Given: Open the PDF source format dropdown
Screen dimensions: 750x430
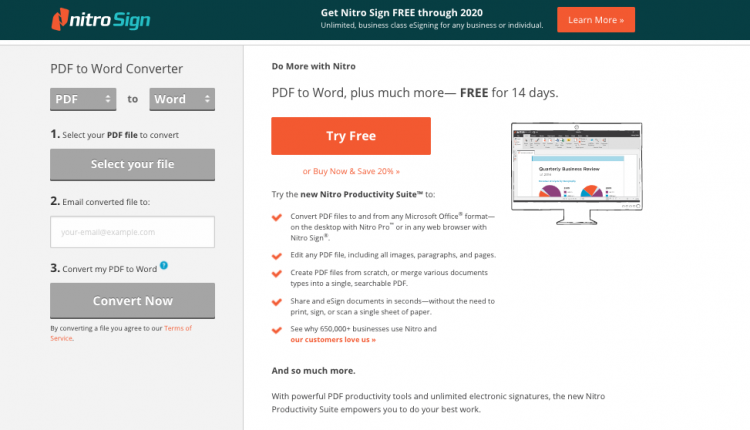Looking at the screenshot, I should (x=83, y=99).
